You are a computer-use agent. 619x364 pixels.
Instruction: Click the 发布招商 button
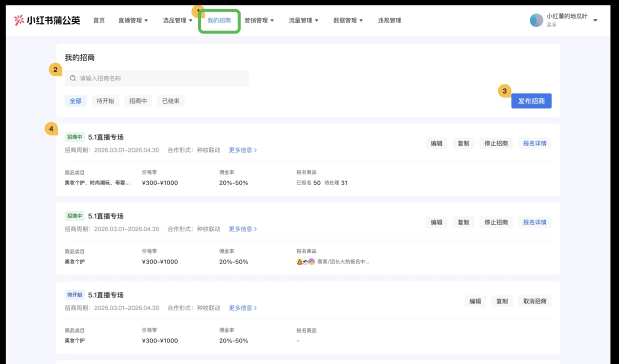point(531,101)
